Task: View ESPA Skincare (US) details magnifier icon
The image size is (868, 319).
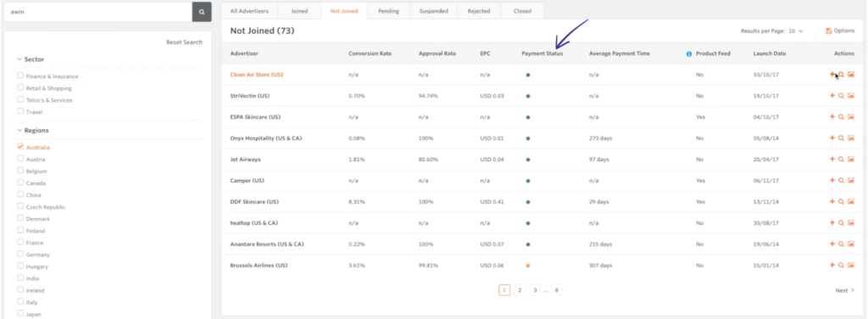Action: pos(841,117)
